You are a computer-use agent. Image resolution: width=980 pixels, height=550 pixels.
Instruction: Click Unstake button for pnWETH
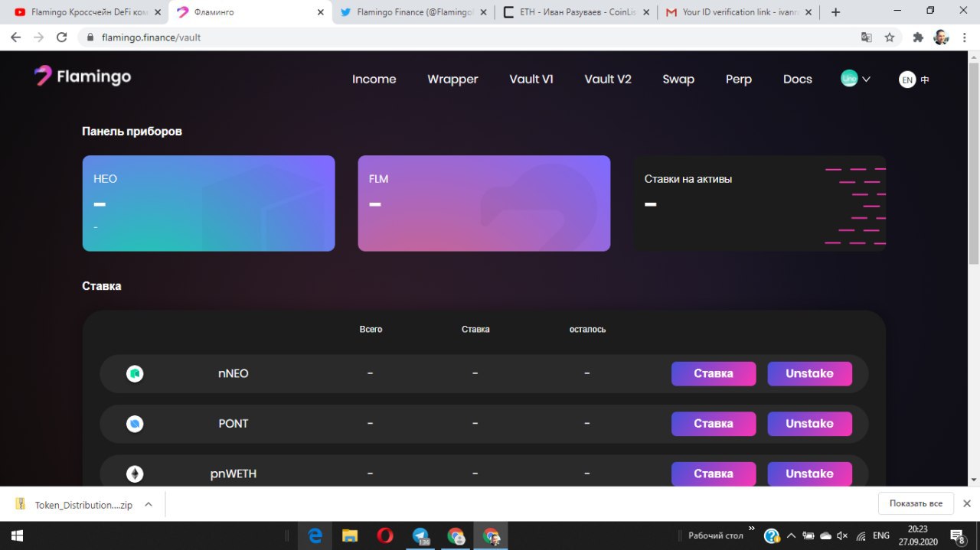click(x=809, y=474)
